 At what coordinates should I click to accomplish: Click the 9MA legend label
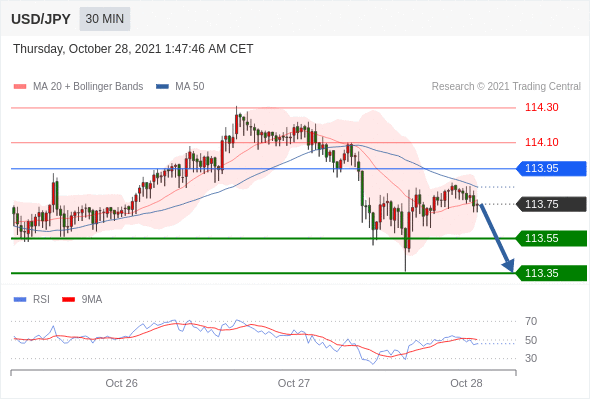[92, 300]
